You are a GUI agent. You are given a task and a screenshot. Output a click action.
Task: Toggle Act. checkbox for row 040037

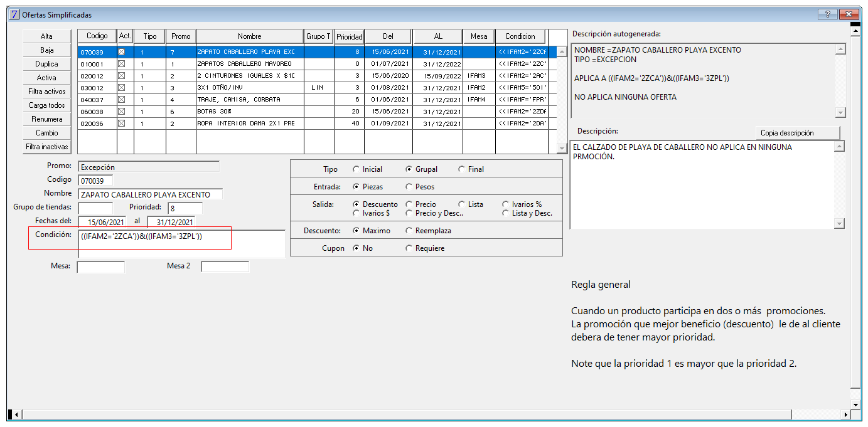[x=122, y=100]
